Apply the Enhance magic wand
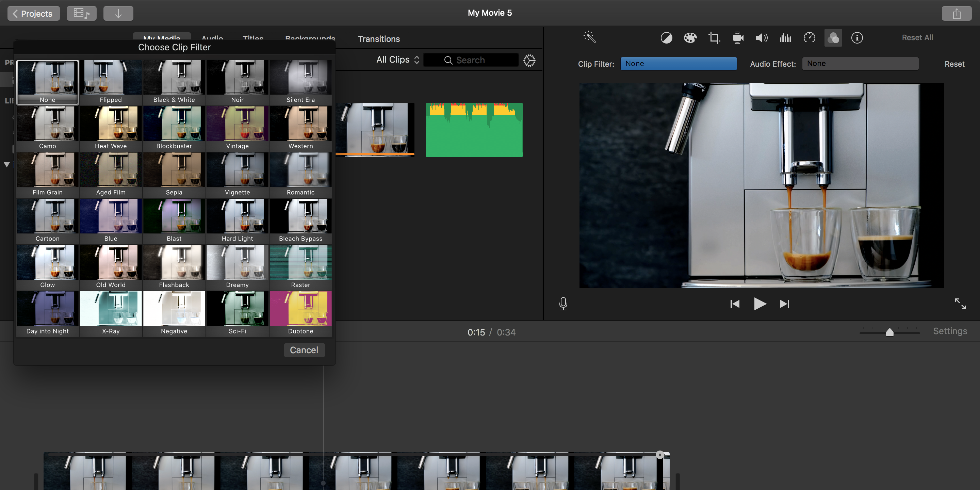This screenshot has height=490, width=980. coord(589,37)
